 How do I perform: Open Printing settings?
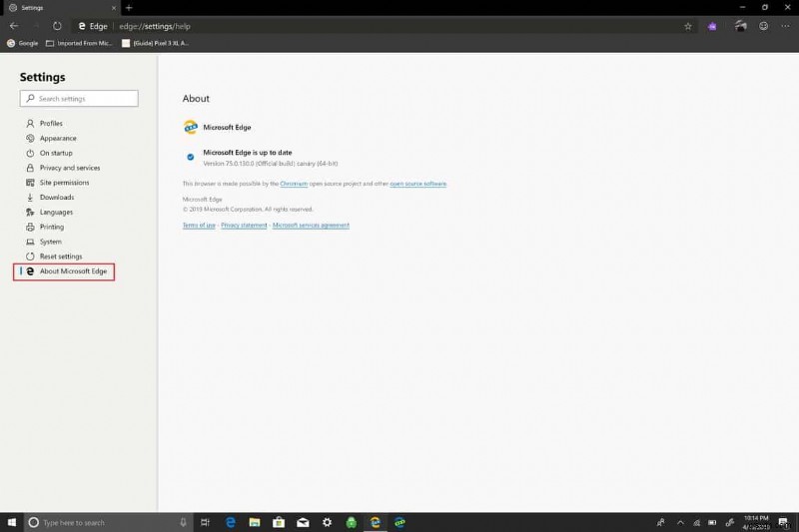click(52, 227)
